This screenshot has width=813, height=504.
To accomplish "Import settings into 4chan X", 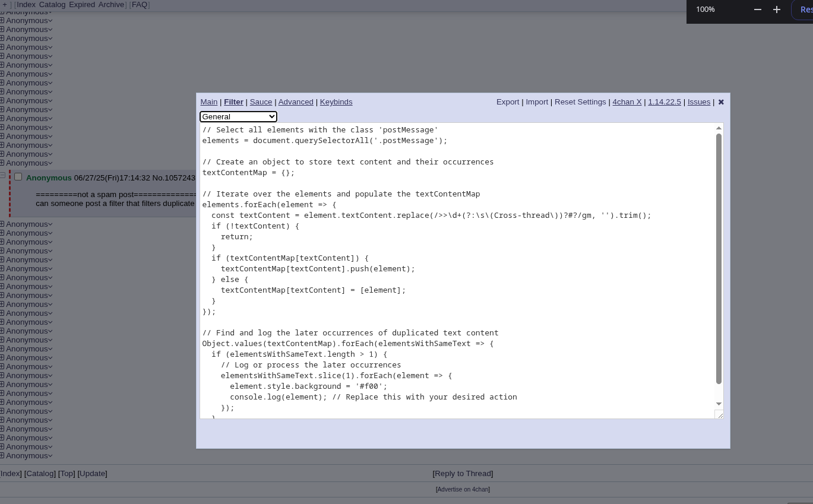I will 537,102.
